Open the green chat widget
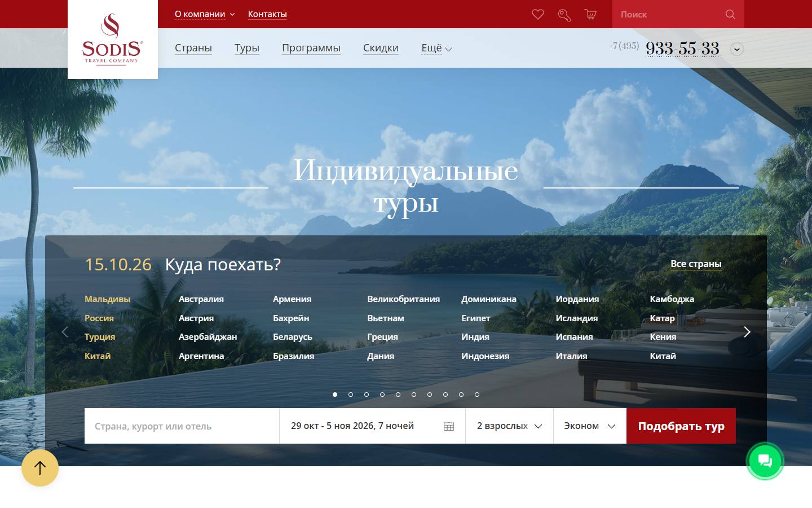This screenshot has width=812, height=508. pos(765,461)
